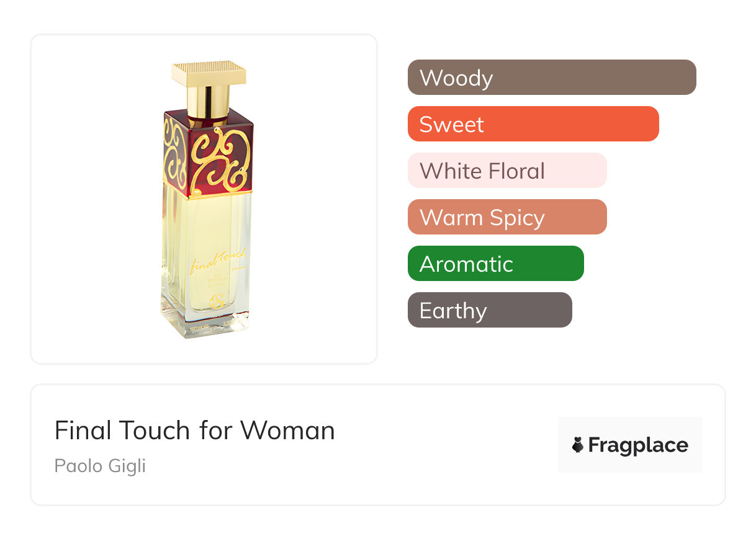The image size is (756, 536).
Task: Select the green Aromatic accord bar
Action: (x=495, y=264)
